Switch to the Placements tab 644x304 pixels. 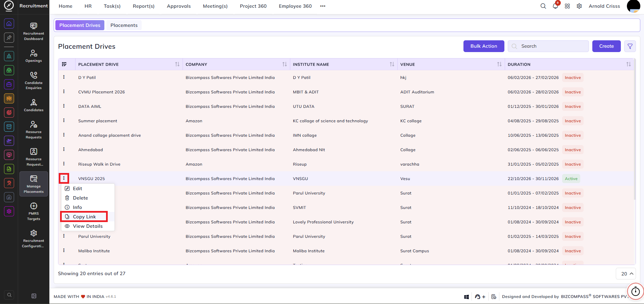click(x=124, y=25)
